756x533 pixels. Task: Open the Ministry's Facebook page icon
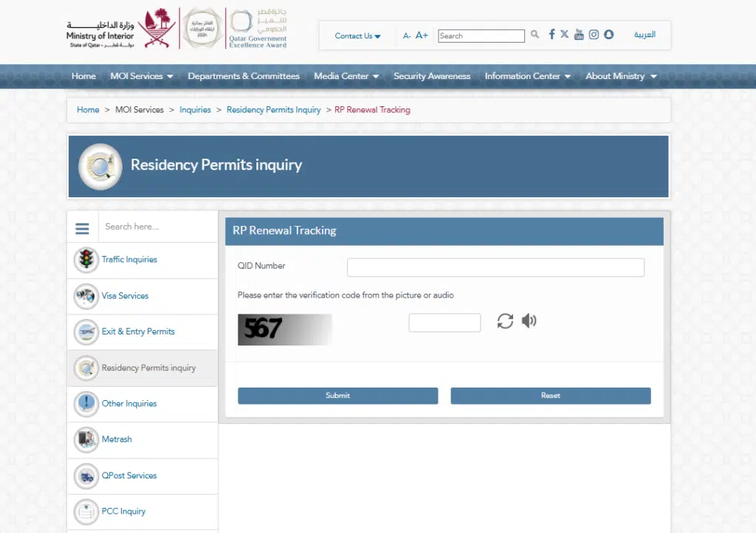point(551,33)
